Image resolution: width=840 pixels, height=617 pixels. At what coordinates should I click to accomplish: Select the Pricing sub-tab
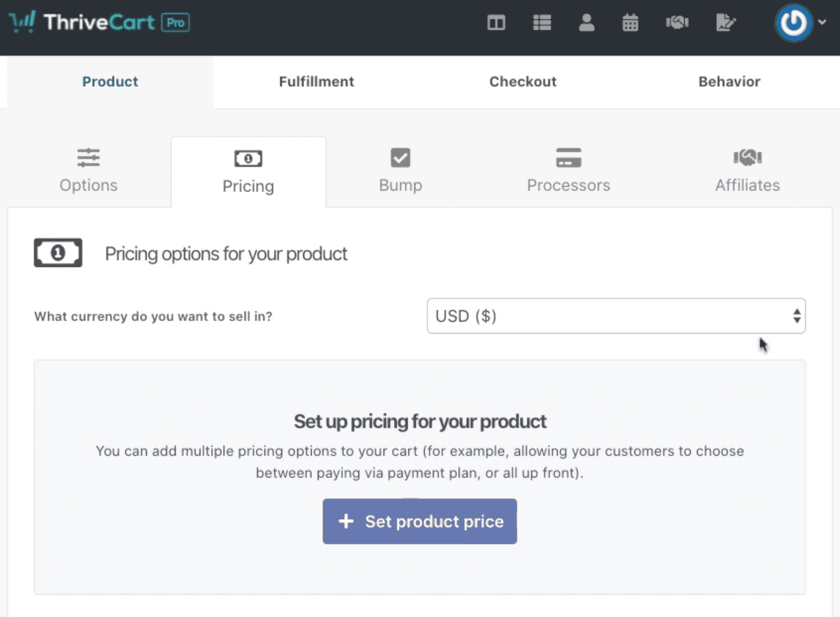pyautogui.click(x=248, y=172)
